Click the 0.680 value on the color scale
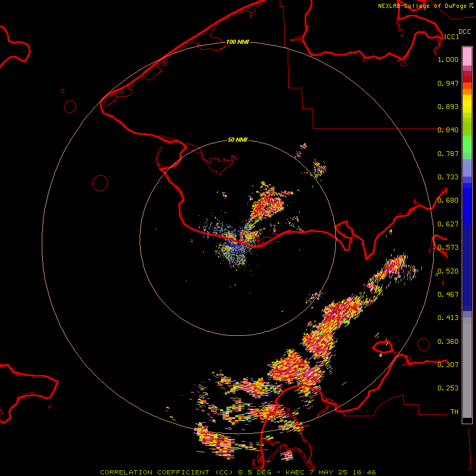 pos(448,200)
